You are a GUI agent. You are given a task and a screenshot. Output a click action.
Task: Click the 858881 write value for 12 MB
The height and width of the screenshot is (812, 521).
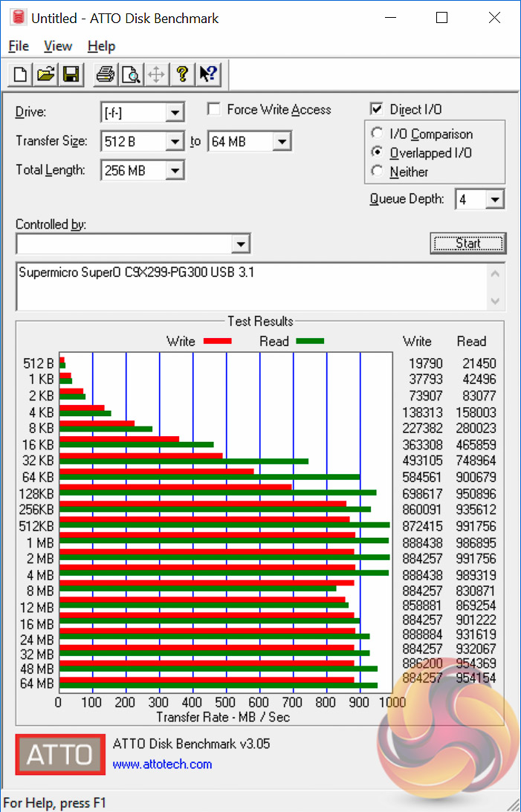(x=423, y=605)
